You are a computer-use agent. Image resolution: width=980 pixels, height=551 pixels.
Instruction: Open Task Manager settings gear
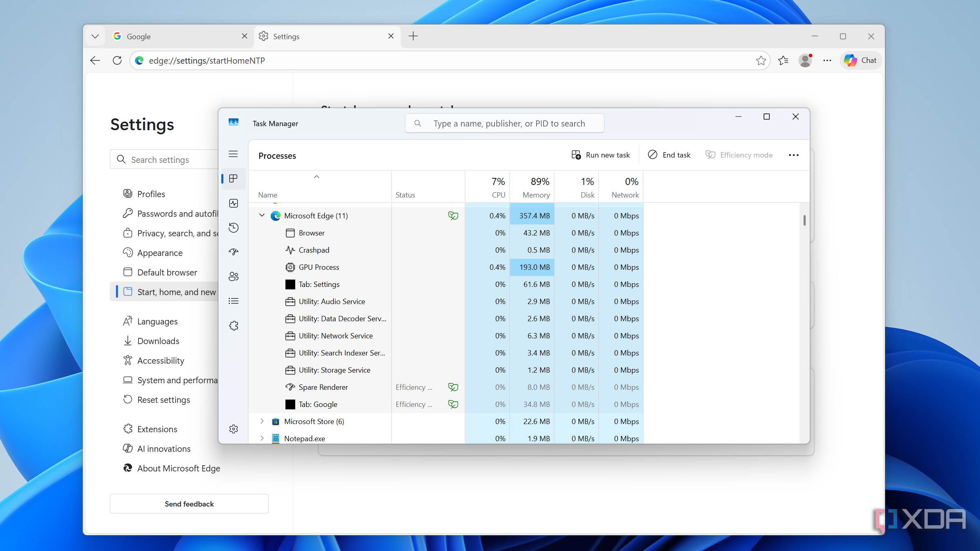[233, 429]
